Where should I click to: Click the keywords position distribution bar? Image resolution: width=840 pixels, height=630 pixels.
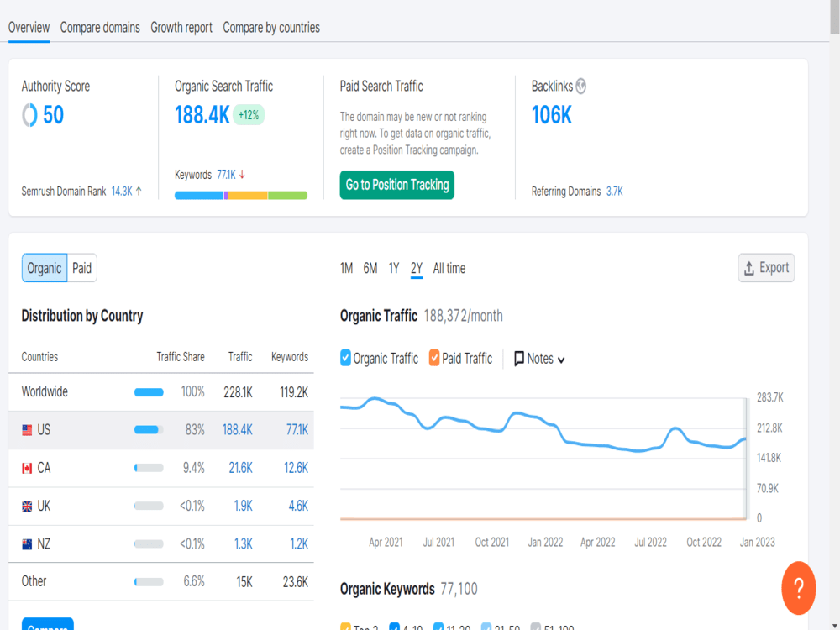(x=241, y=196)
